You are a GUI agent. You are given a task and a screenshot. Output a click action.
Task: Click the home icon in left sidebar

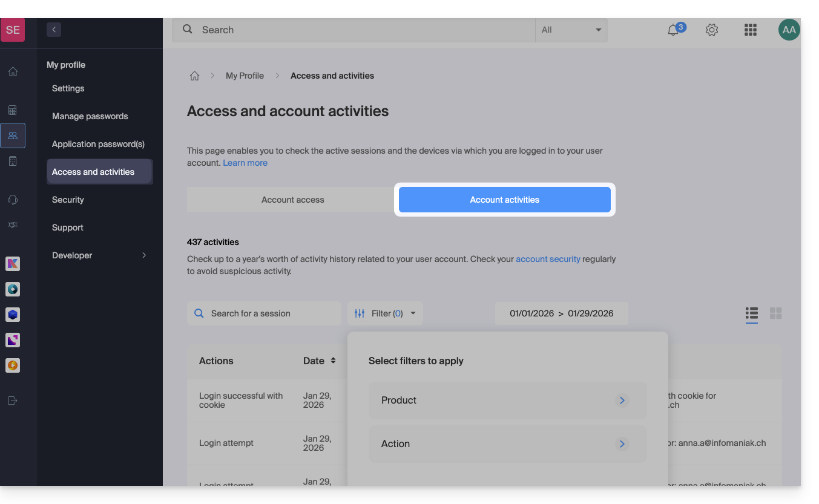(13, 72)
